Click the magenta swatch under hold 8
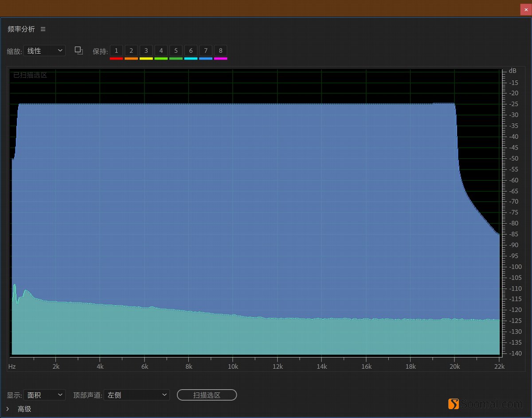Screen dimensions: 532x418 click(220, 58)
